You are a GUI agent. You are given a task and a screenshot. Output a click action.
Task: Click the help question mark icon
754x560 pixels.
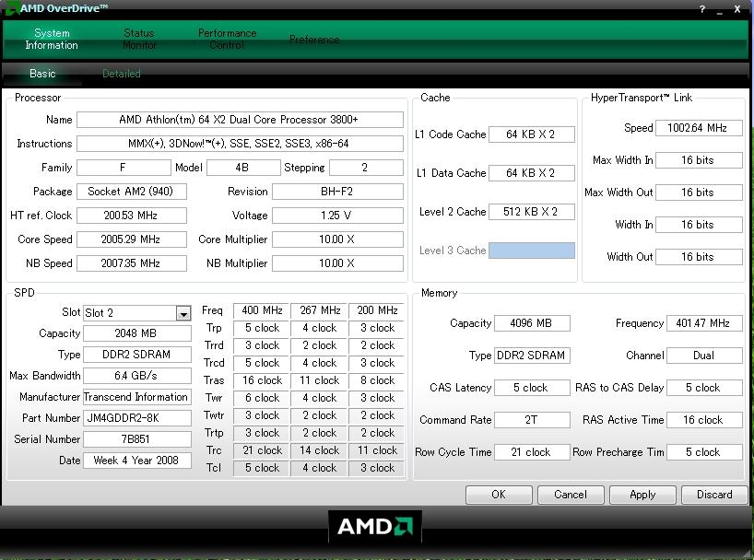click(702, 8)
